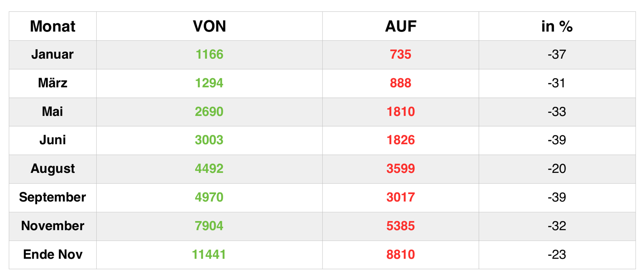Click the green value 2690 for Mai
This screenshot has height=280, width=644.
[x=209, y=112]
